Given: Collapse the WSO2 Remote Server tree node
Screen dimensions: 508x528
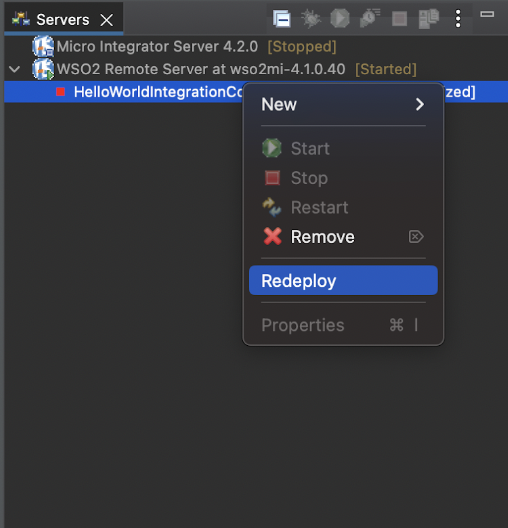Looking at the screenshot, I should (14, 69).
